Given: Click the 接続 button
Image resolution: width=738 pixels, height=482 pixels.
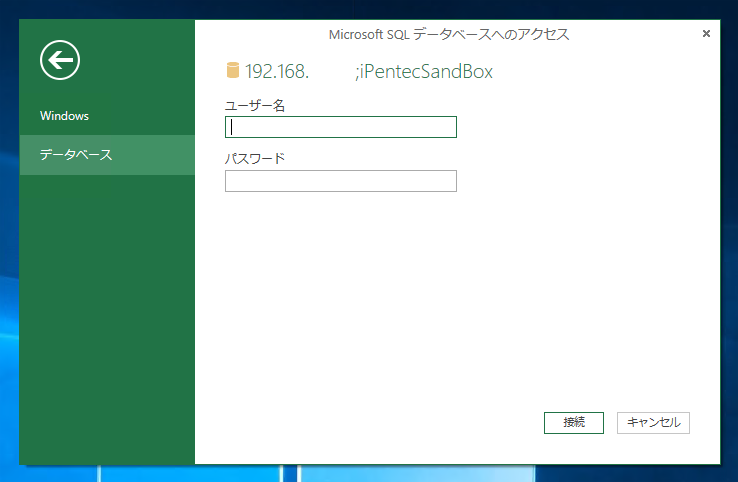Looking at the screenshot, I should 574,423.
